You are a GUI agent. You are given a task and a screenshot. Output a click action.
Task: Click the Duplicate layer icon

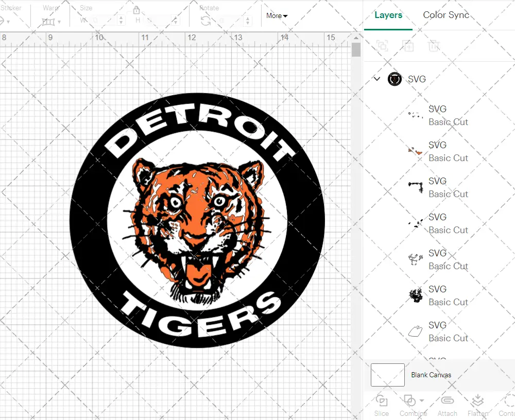tap(408, 45)
